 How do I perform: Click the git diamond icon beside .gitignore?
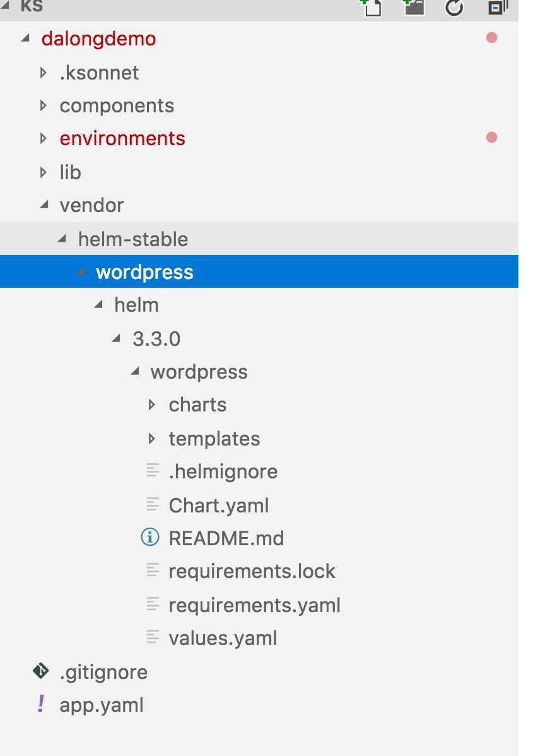click(41, 671)
